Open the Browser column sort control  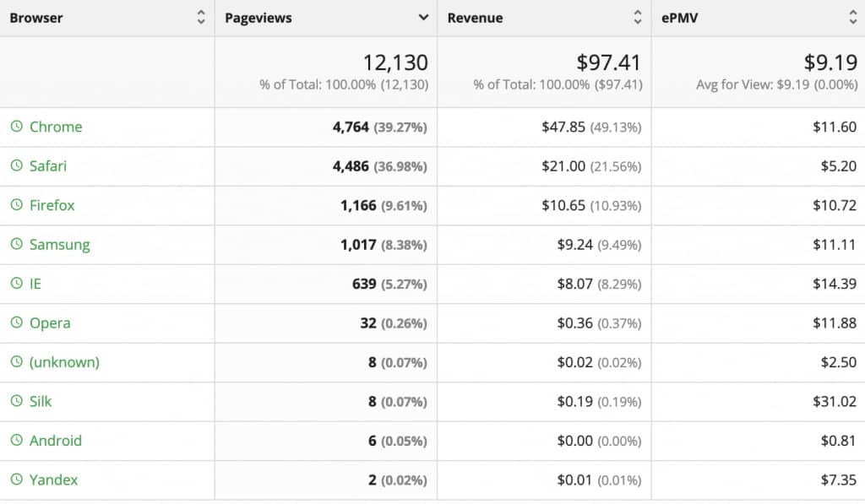202,17
